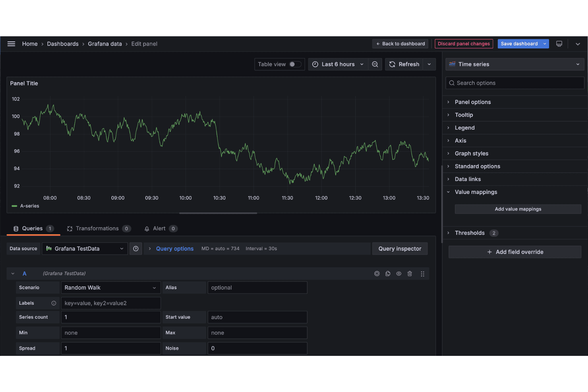This screenshot has width=588, height=392.
Task: Click the Refresh button
Action: 404,64
